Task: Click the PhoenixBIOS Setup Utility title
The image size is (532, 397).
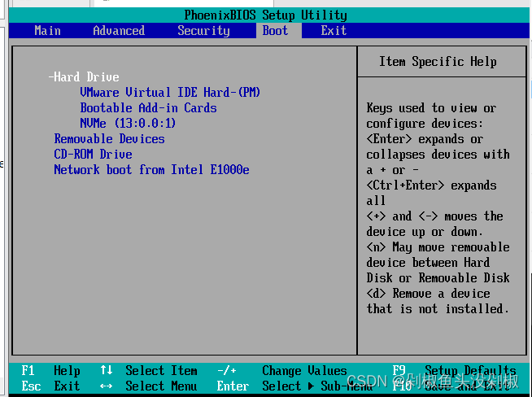Action: 266,15
